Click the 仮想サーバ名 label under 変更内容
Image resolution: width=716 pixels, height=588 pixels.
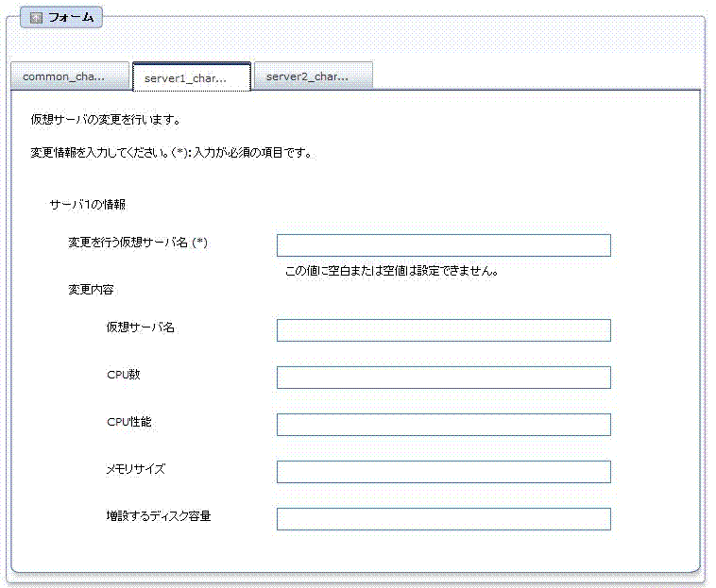[x=140, y=328]
